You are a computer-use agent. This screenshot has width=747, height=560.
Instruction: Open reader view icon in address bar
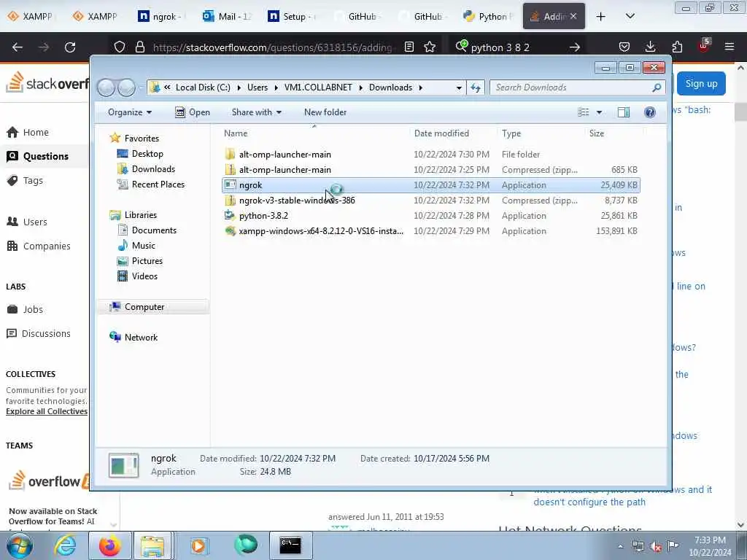click(409, 47)
